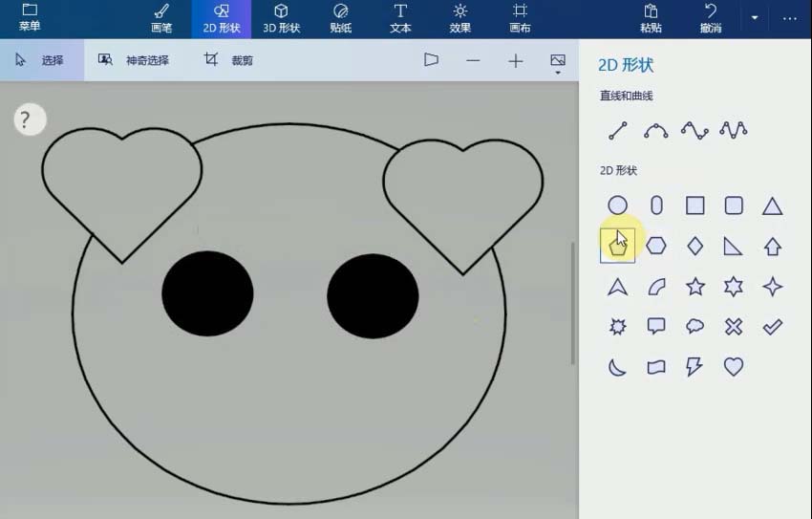
Task: Activate the 选择 select tool
Action: point(41,60)
